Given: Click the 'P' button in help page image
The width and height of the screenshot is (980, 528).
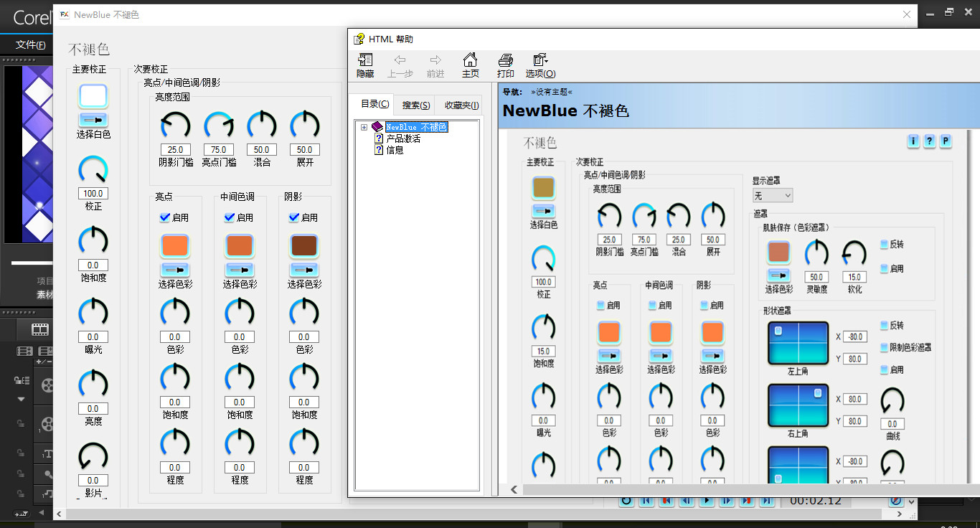Looking at the screenshot, I should click(946, 141).
